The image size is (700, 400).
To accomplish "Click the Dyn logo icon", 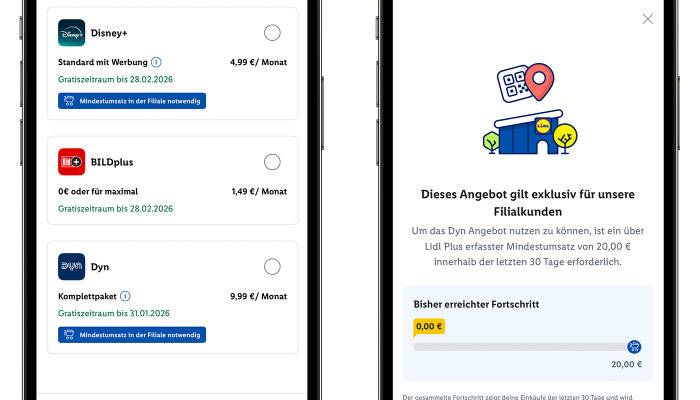I will pyautogui.click(x=72, y=267).
